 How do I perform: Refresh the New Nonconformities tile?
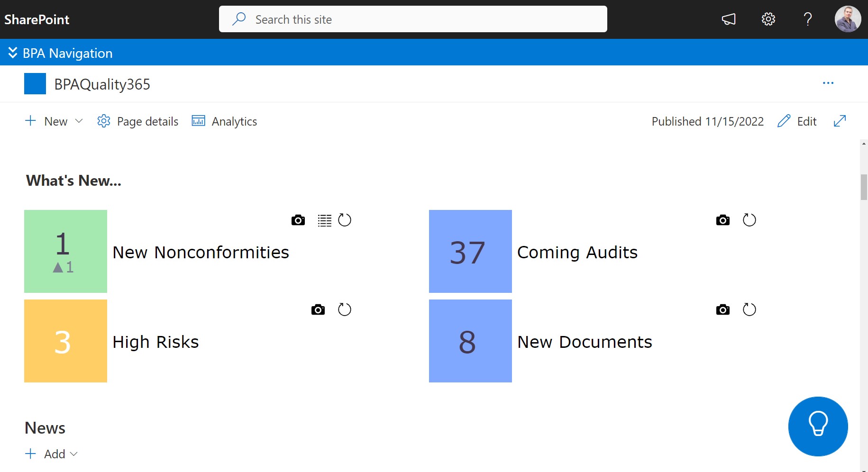coord(345,220)
